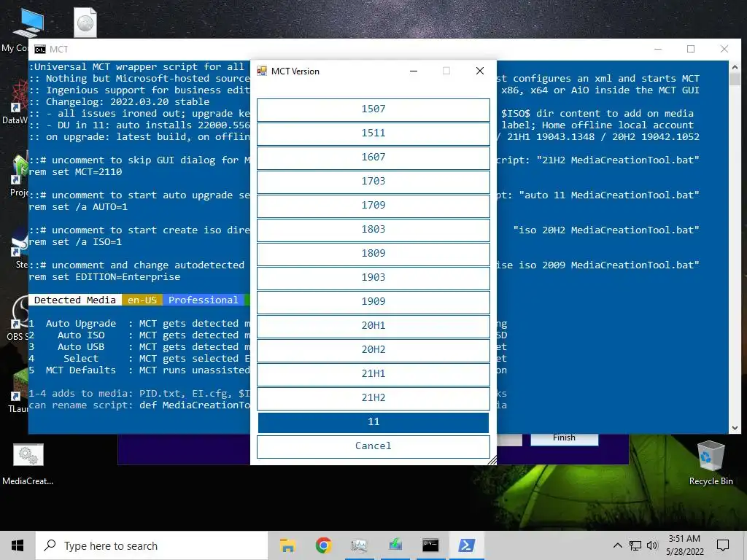Switch to the Command Prompt taskbar item
The image size is (747, 560).
pyautogui.click(x=430, y=545)
